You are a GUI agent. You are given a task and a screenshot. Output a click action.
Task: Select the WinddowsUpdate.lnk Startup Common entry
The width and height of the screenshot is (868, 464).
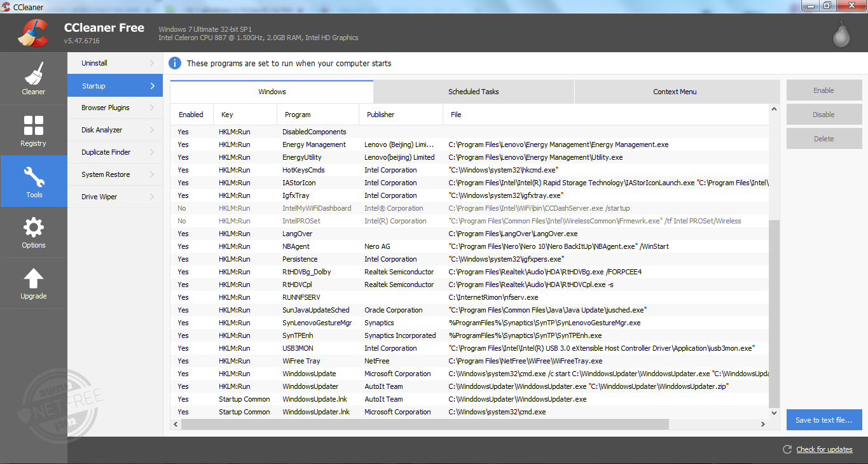[470, 399]
